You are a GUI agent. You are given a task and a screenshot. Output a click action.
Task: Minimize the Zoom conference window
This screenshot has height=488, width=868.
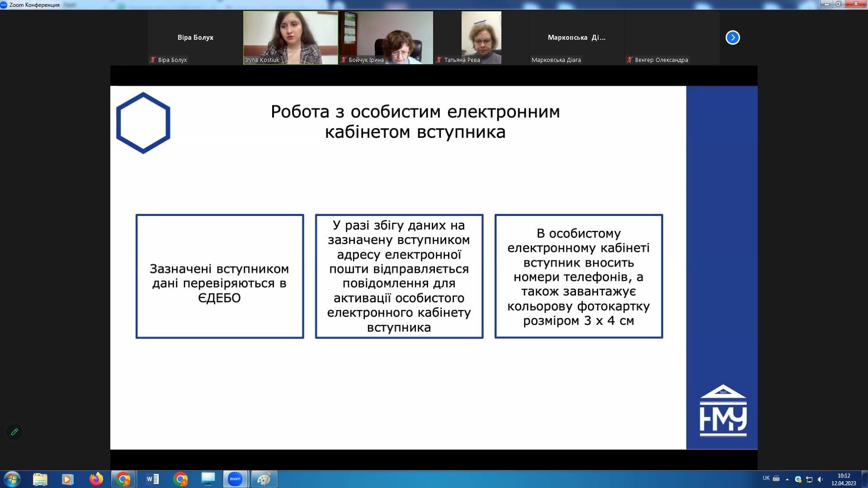(x=827, y=4)
